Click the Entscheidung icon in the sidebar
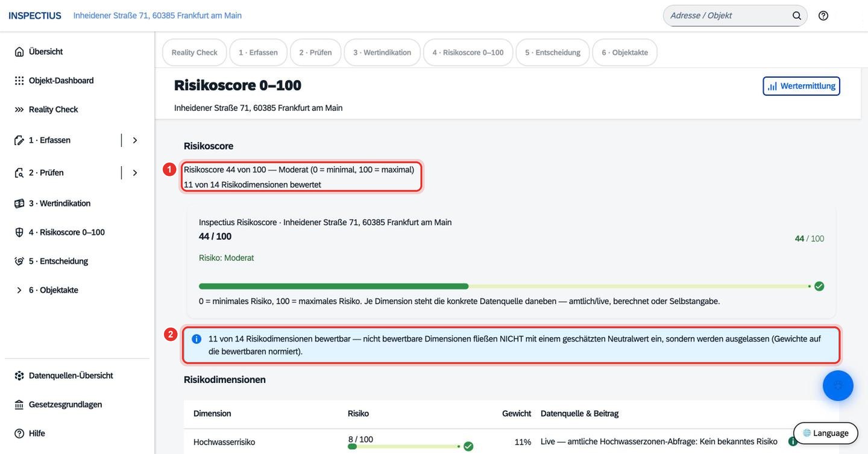Screen dimensions: 868x454 click(x=19, y=261)
